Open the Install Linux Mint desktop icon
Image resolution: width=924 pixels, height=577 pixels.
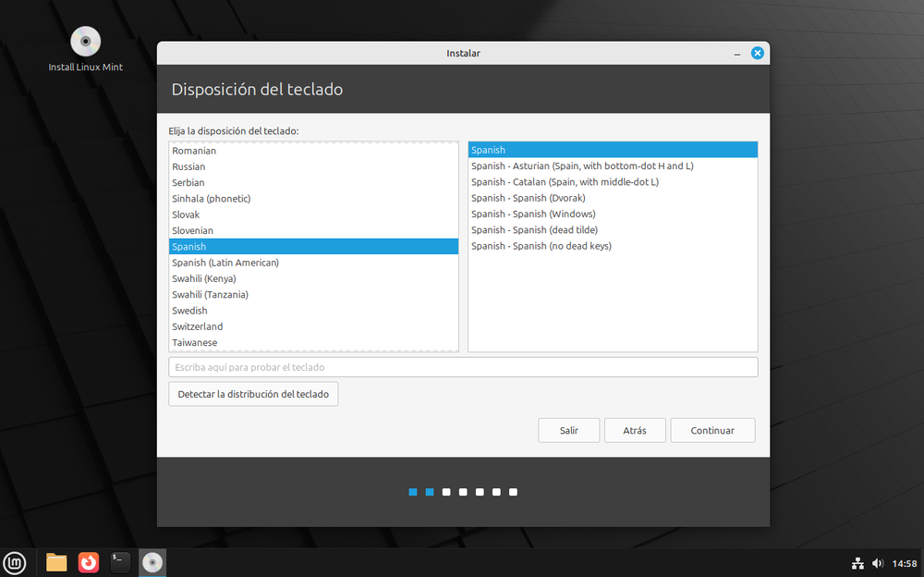[x=84, y=41]
